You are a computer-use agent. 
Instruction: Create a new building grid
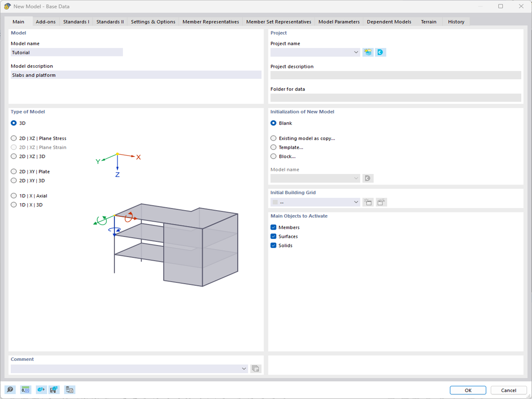[368, 202]
